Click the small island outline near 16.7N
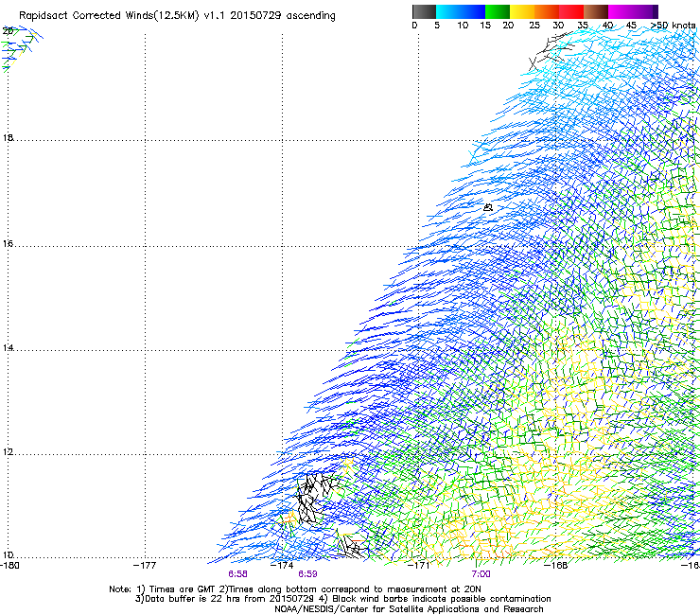The height and width of the screenshot is (615, 700). click(x=488, y=207)
